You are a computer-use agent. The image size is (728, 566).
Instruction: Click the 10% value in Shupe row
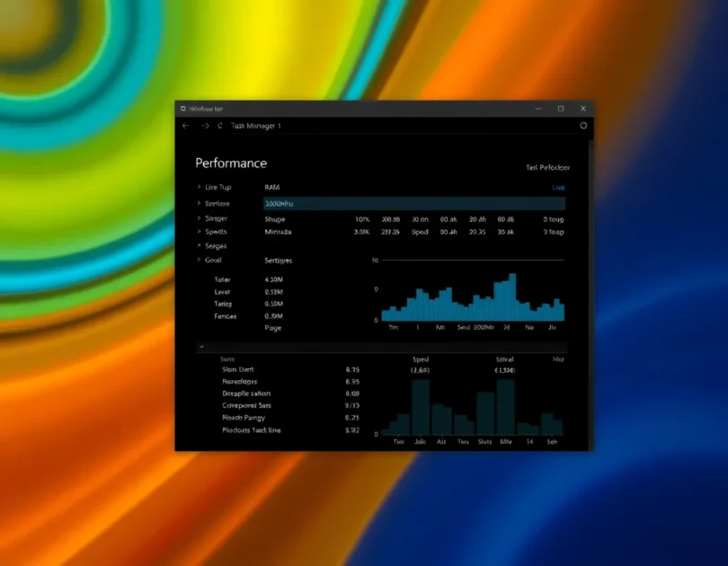362,219
